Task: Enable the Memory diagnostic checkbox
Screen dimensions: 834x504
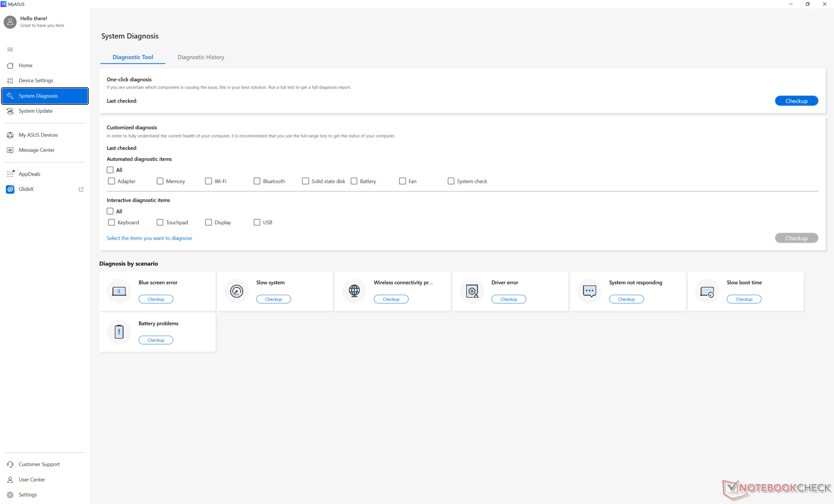Action: (160, 181)
